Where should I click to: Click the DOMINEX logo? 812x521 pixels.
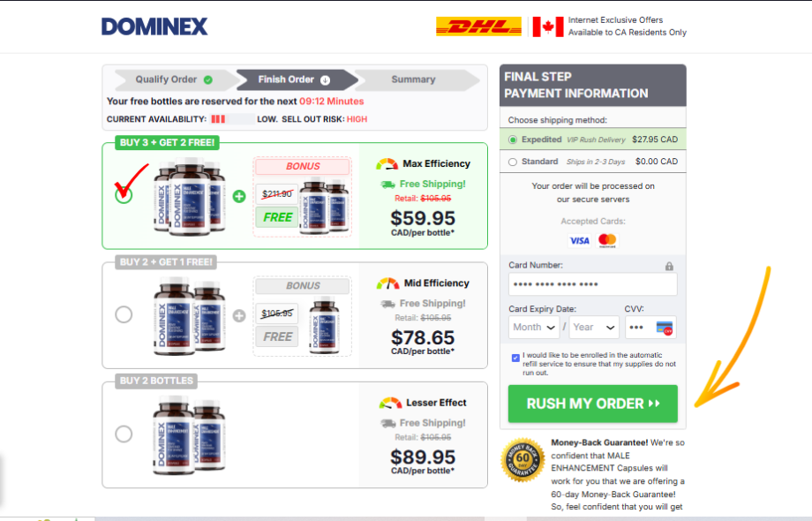(x=154, y=26)
